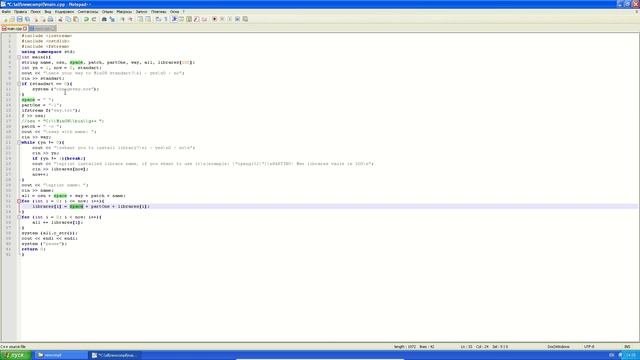Click the Close All toolbar icon
640x360 pixels.
43,19
